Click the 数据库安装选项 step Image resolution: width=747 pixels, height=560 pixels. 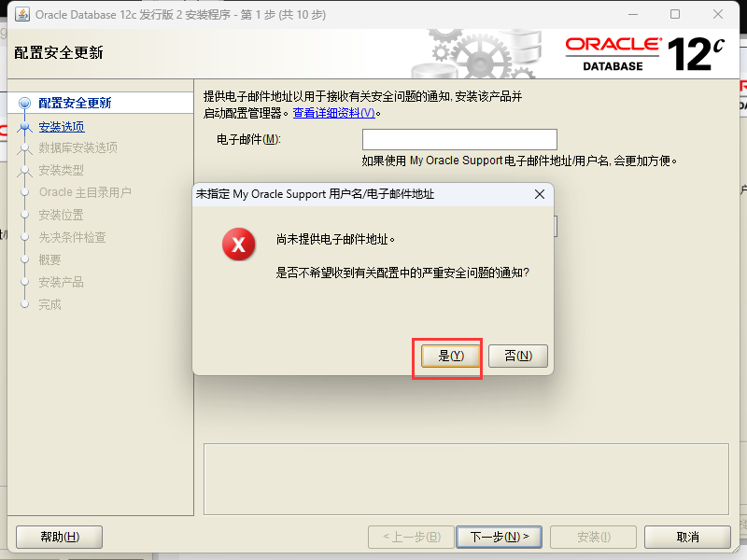pyautogui.click(x=78, y=147)
